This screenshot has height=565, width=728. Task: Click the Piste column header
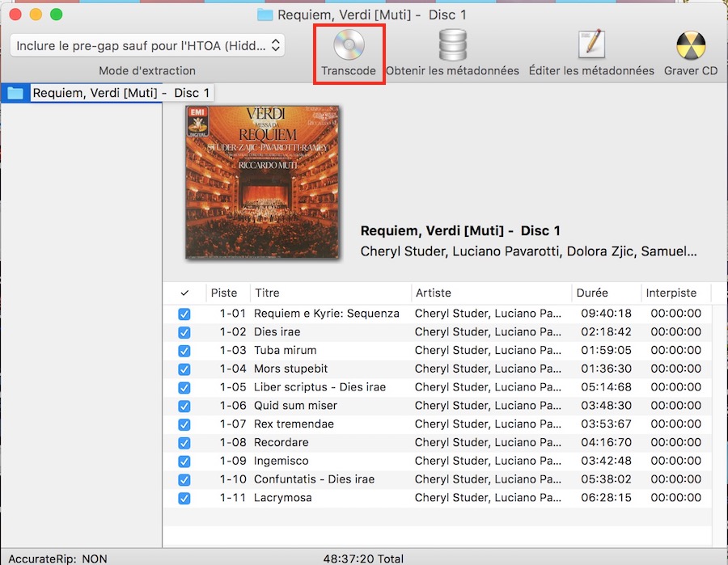click(x=224, y=293)
